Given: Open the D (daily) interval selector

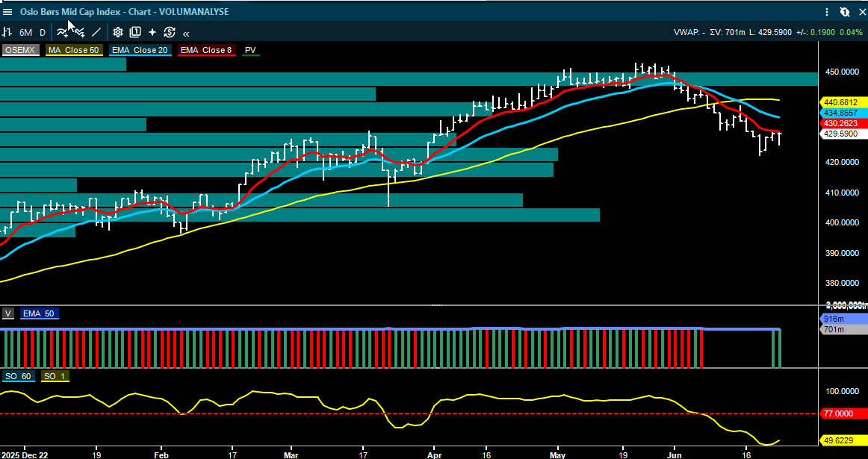Looking at the screenshot, I should (x=43, y=33).
